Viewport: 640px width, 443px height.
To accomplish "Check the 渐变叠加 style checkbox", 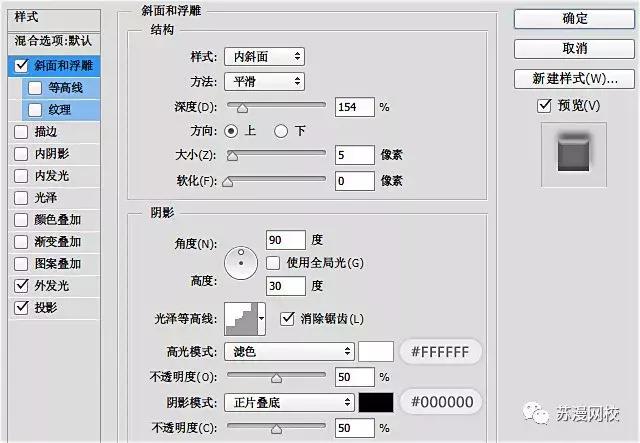I will tap(21, 242).
